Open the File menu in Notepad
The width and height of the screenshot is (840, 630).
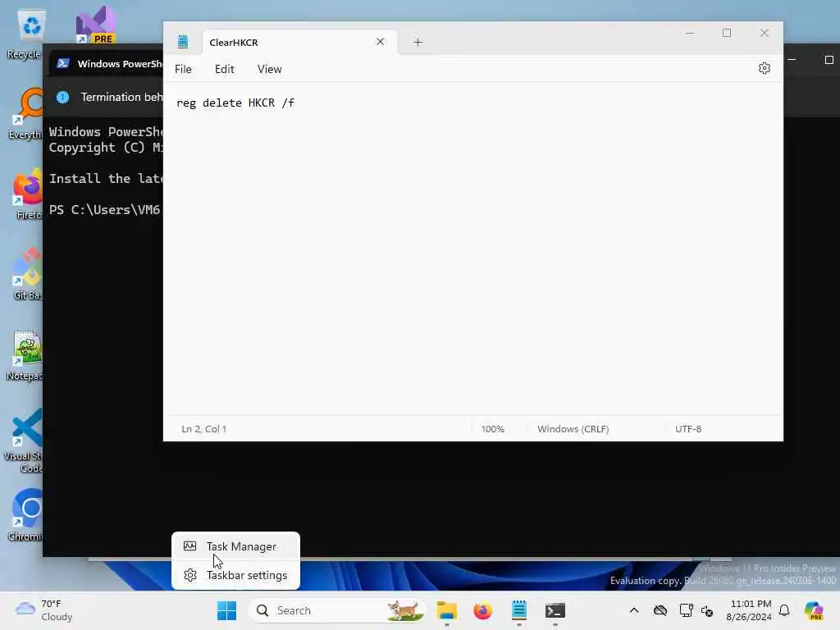(183, 69)
